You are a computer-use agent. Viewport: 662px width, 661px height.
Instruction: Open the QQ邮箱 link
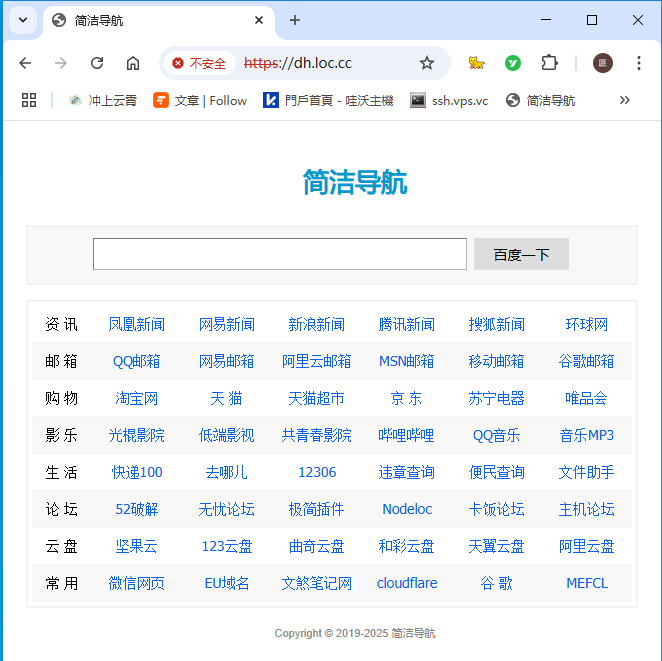click(x=137, y=361)
